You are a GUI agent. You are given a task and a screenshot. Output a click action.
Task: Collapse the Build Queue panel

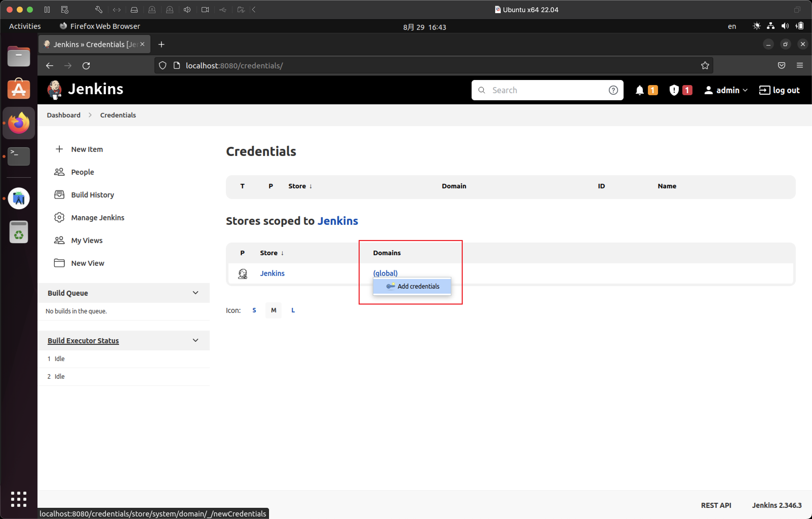(195, 292)
